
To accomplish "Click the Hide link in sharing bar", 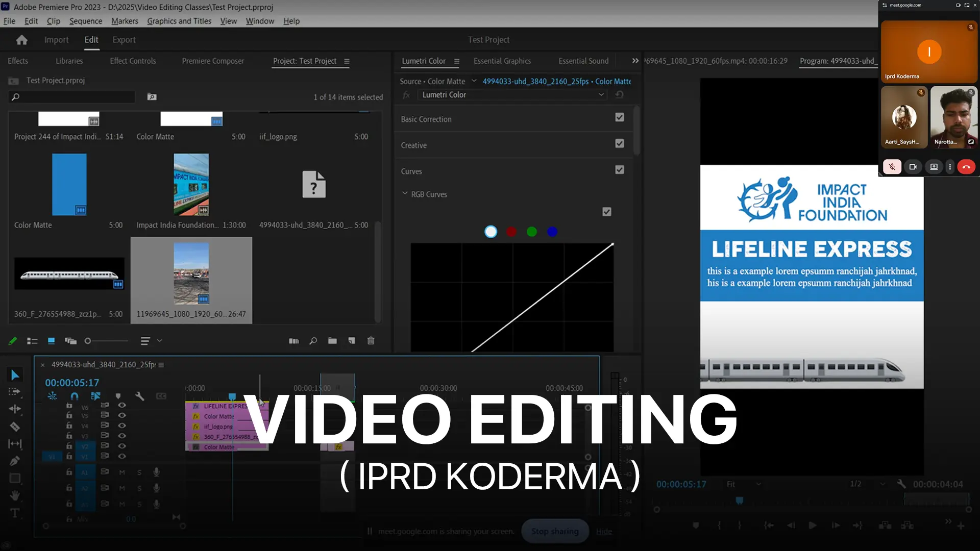I will pos(604,532).
